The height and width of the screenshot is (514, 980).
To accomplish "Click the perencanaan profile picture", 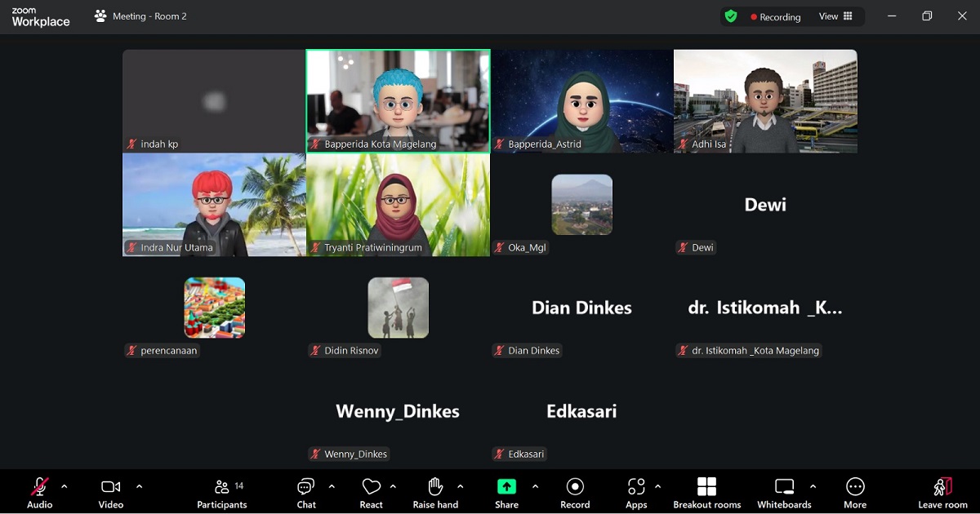I will pos(214,308).
